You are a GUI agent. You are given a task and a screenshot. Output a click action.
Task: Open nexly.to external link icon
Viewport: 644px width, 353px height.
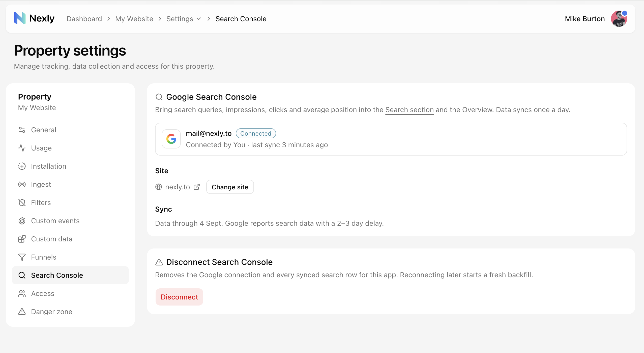[x=197, y=187]
